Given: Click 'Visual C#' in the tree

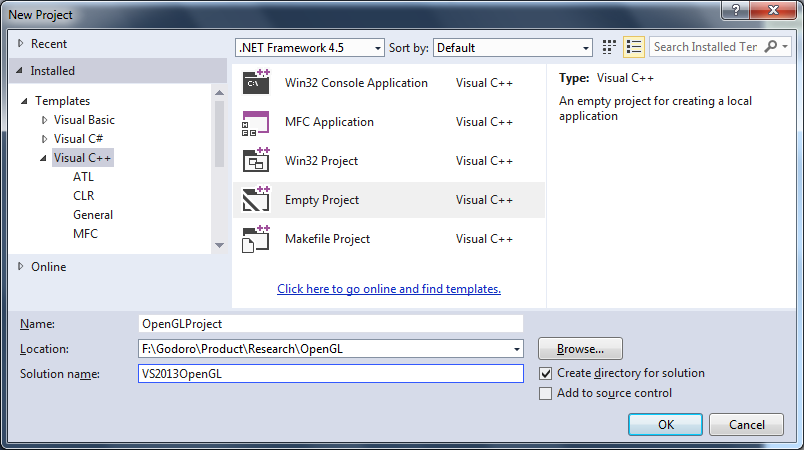Looking at the screenshot, I should coord(78,139).
